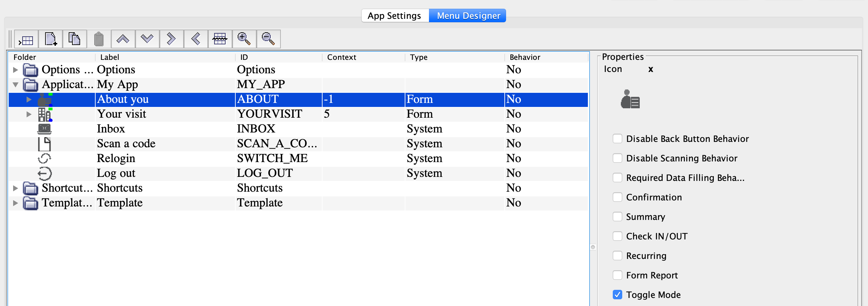Select the Inbox menu row
The width and height of the screenshot is (868, 306).
pos(111,129)
